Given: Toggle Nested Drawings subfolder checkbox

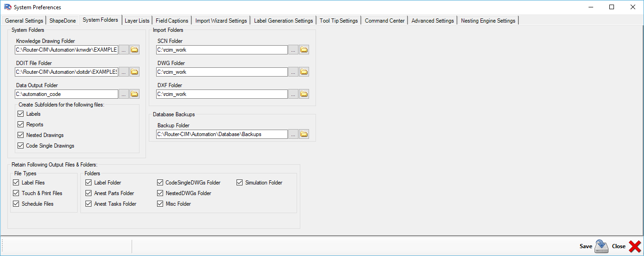Looking at the screenshot, I should (x=20, y=135).
